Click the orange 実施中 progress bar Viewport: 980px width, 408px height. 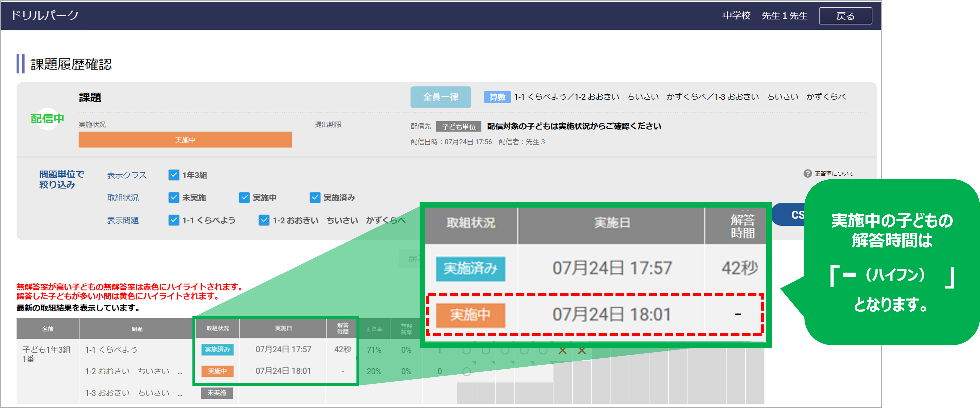(x=185, y=140)
